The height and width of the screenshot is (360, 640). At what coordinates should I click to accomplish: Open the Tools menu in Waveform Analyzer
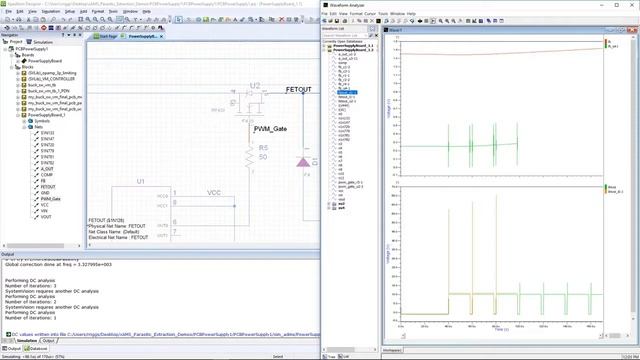tap(383, 13)
